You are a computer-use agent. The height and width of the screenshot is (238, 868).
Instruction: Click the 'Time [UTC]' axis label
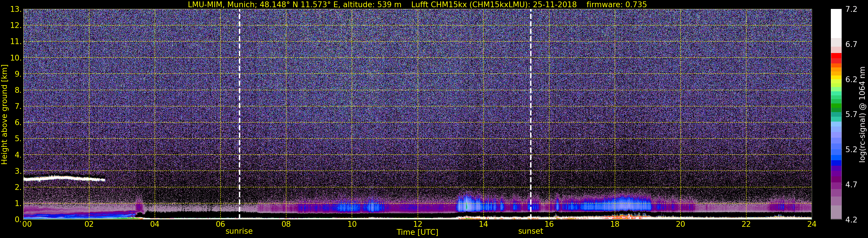coord(417,232)
